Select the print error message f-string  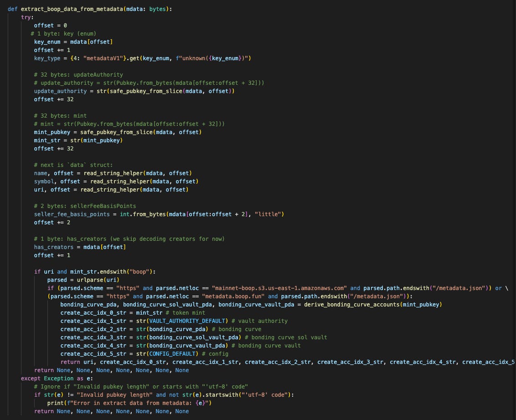click(139, 403)
